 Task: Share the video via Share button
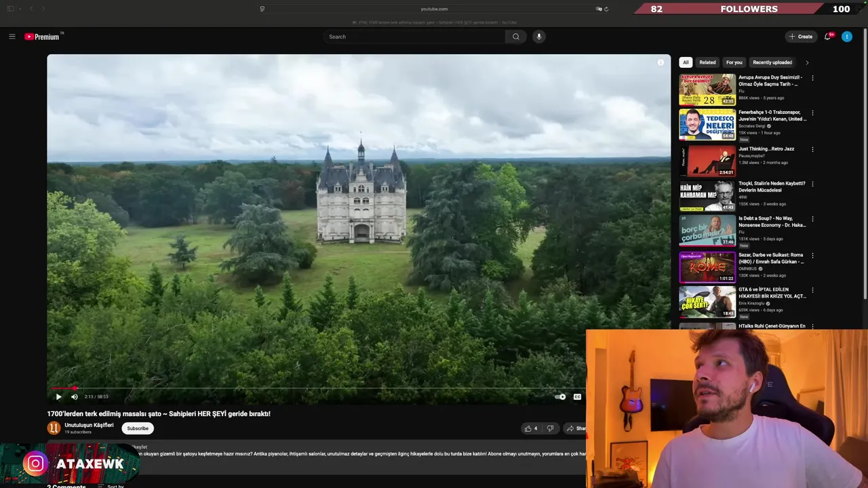[x=576, y=428]
